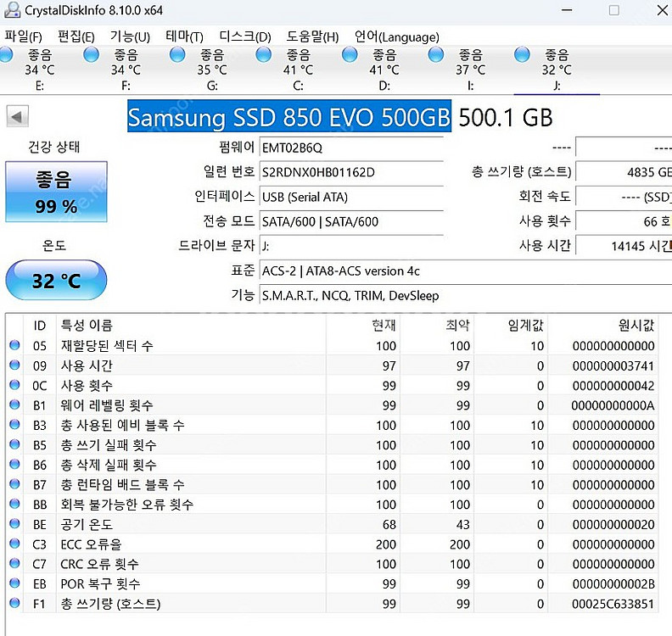Click the total host writes value 4835 GB
Screen dimensions: 672x636
coord(624,172)
